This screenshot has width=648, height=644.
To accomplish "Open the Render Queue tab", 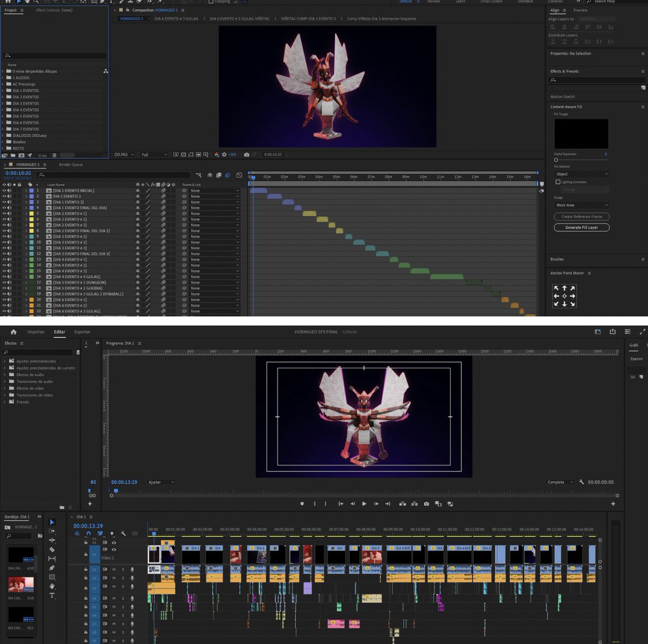I will click(71, 165).
